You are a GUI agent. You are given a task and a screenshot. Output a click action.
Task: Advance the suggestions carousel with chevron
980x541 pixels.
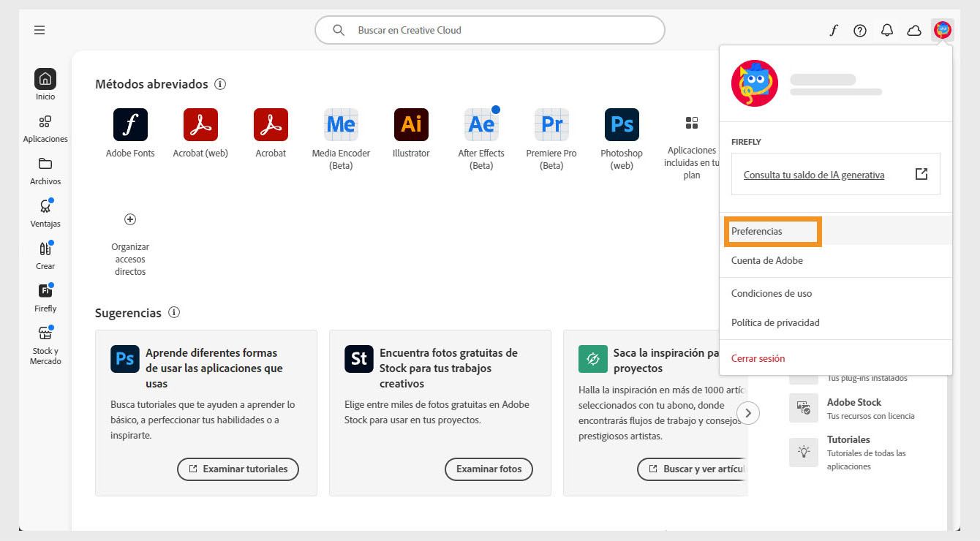(748, 413)
